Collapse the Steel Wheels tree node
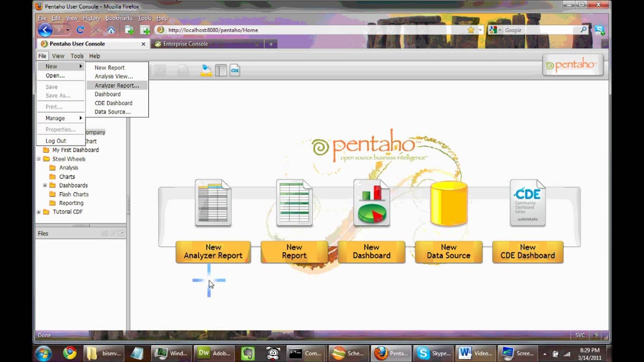The width and height of the screenshot is (644, 362). point(38,159)
